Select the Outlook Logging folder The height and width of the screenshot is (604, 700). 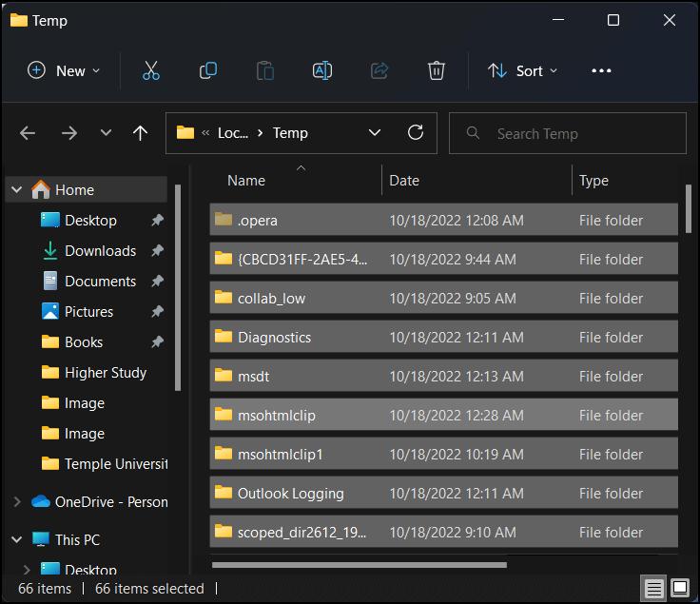pos(290,494)
